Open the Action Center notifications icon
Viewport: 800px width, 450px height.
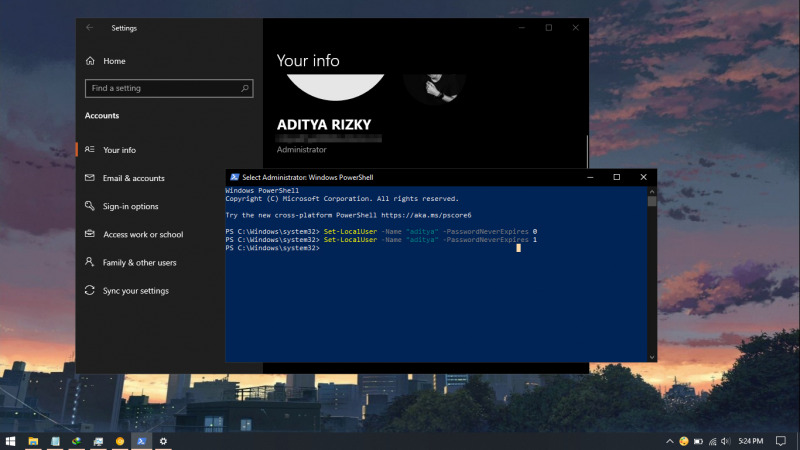click(781, 441)
